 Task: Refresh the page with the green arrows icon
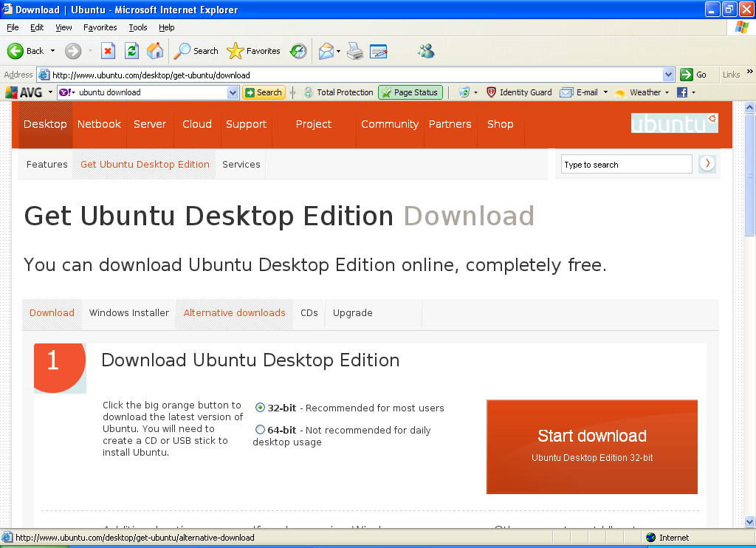131,51
